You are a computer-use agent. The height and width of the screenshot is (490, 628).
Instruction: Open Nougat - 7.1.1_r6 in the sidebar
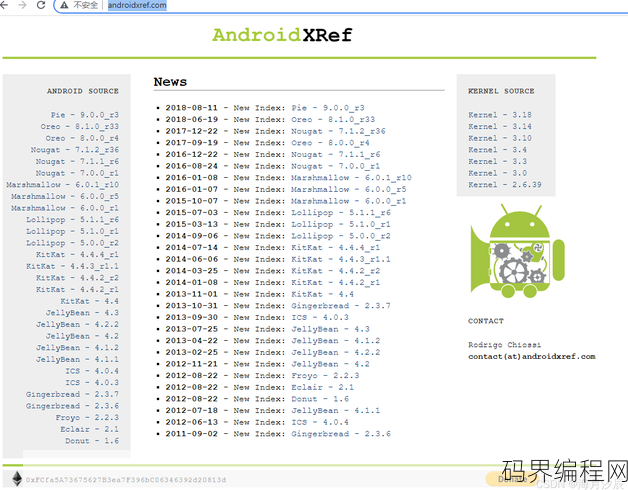pos(77,161)
